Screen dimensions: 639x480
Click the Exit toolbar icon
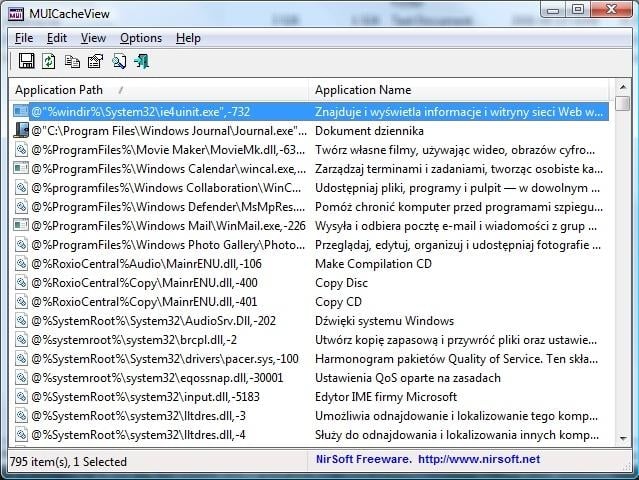click(x=141, y=61)
